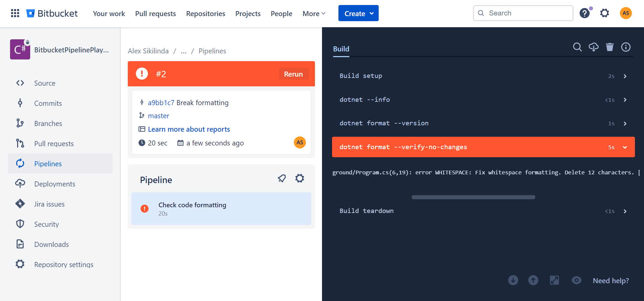The image size is (644, 301).
Task: Open the help question mark icon
Action: (585, 13)
